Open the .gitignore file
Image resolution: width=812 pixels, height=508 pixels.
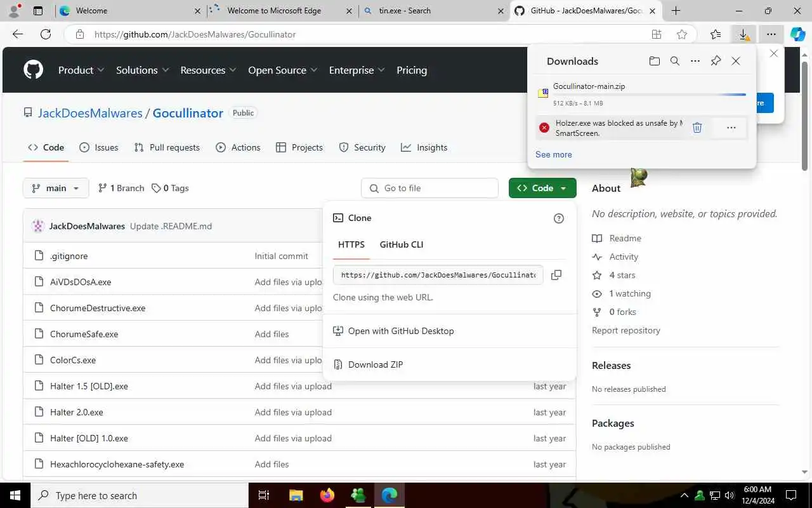pos(69,256)
